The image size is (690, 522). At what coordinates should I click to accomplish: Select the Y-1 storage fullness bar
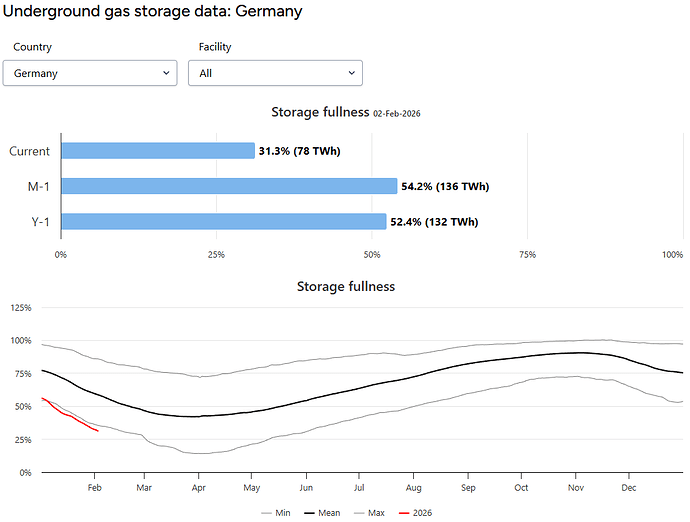223,221
